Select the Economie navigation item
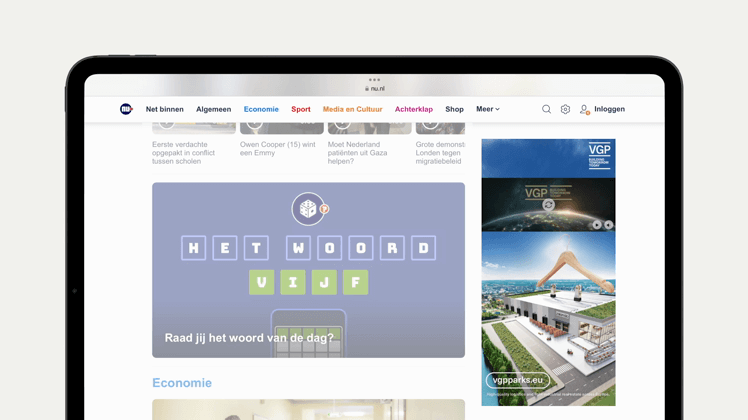The height and width of the screenshot is (420, 748). pos(261,109)
